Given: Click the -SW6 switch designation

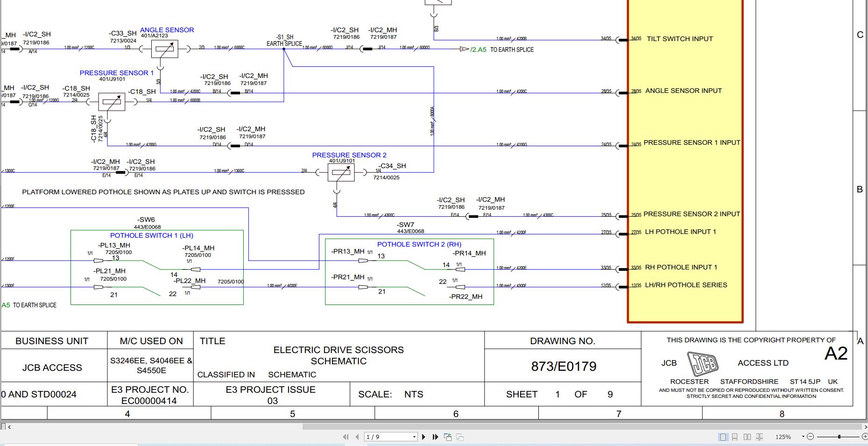Looking at the screenshot, I should tap(146, 219).
